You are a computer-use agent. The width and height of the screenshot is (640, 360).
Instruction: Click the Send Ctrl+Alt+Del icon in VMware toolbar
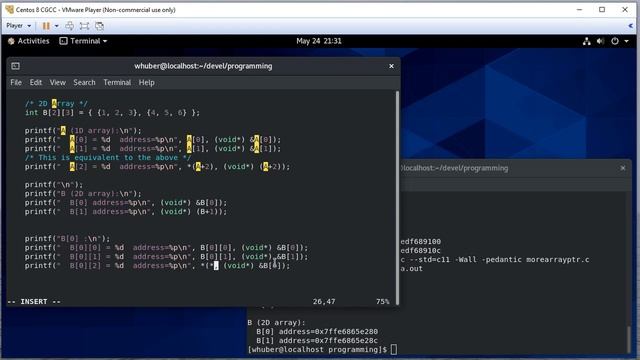(x=69, y=26)
